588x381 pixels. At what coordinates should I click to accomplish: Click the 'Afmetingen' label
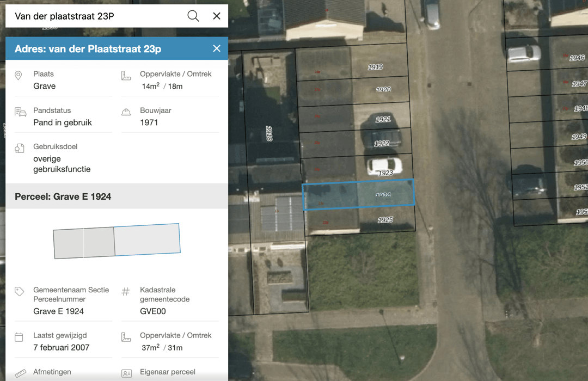tap(52, 372)
